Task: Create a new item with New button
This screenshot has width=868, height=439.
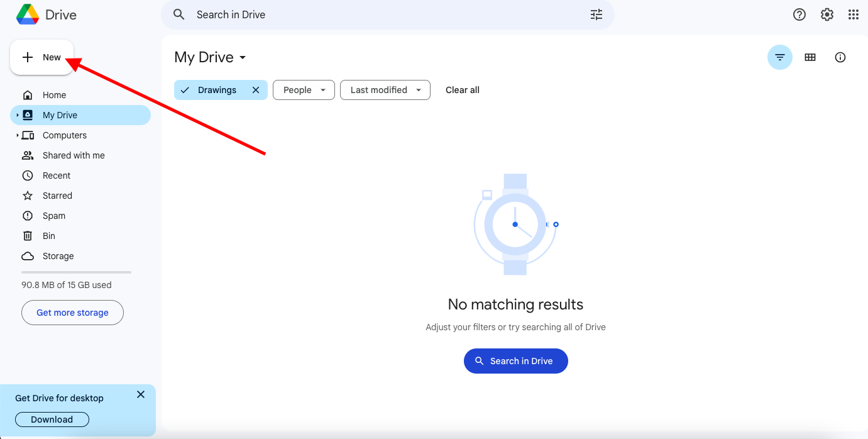Action: coord(42,57)
